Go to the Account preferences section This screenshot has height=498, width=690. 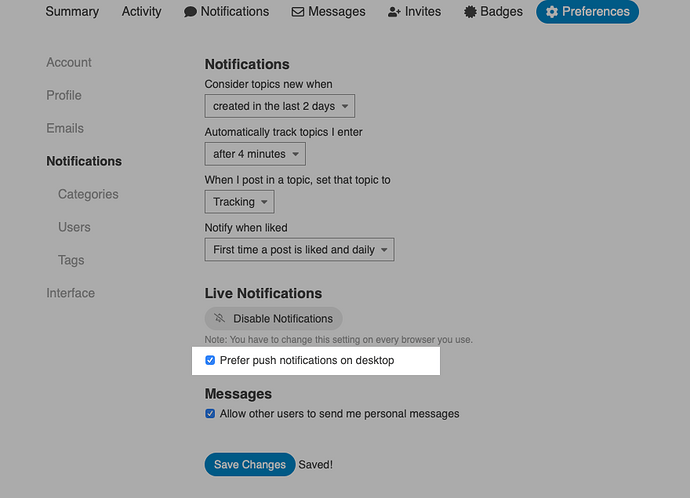point(69,62)
